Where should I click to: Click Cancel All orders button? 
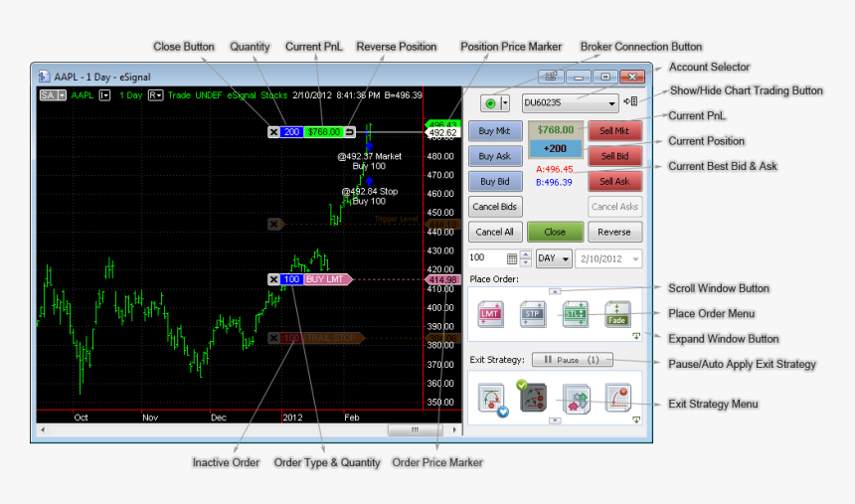point(494,232)
